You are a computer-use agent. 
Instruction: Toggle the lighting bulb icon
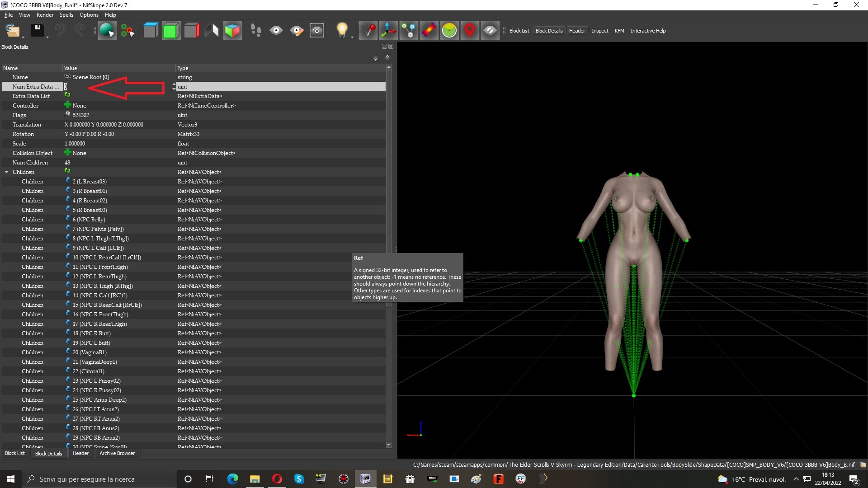pos(342,30)
